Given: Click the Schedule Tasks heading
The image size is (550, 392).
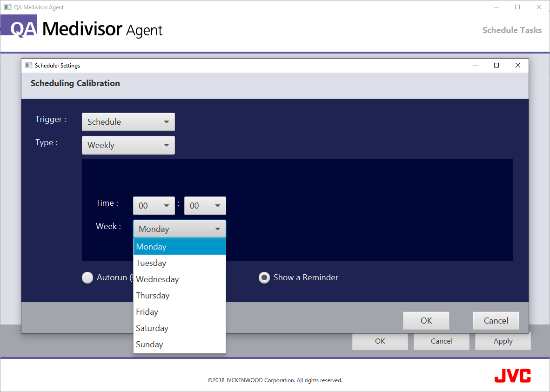Looking at the screenshot, I should click(512, 30).
